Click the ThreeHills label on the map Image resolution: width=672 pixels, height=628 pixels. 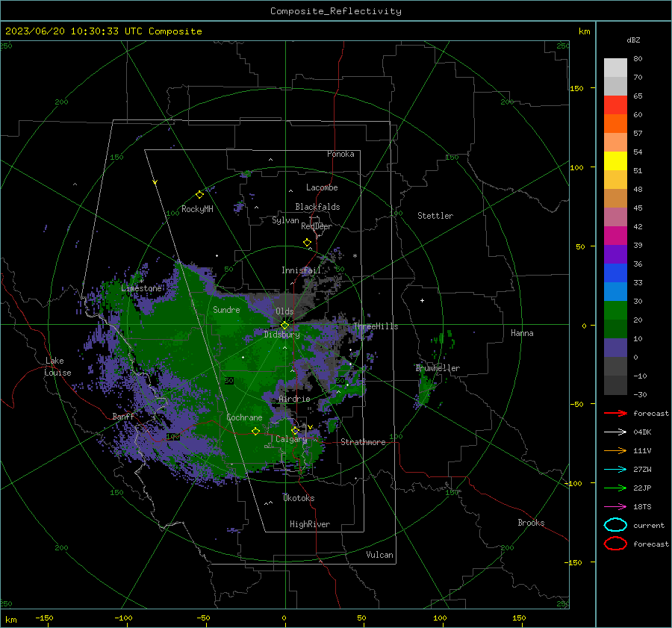click(x=376, y=326)
